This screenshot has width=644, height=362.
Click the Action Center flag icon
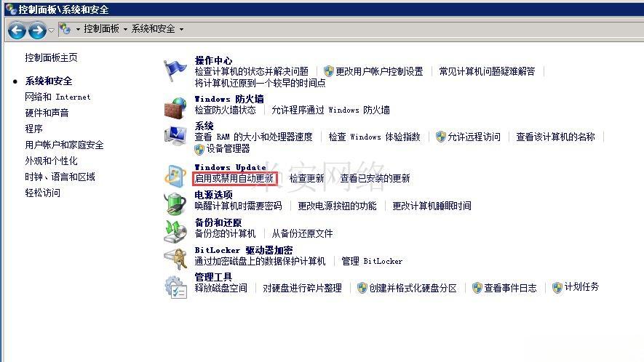click(175, 71)
